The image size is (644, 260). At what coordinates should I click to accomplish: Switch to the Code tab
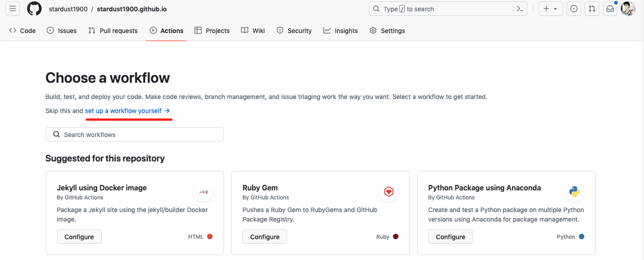pyautogui.click(x=23, y=31)
